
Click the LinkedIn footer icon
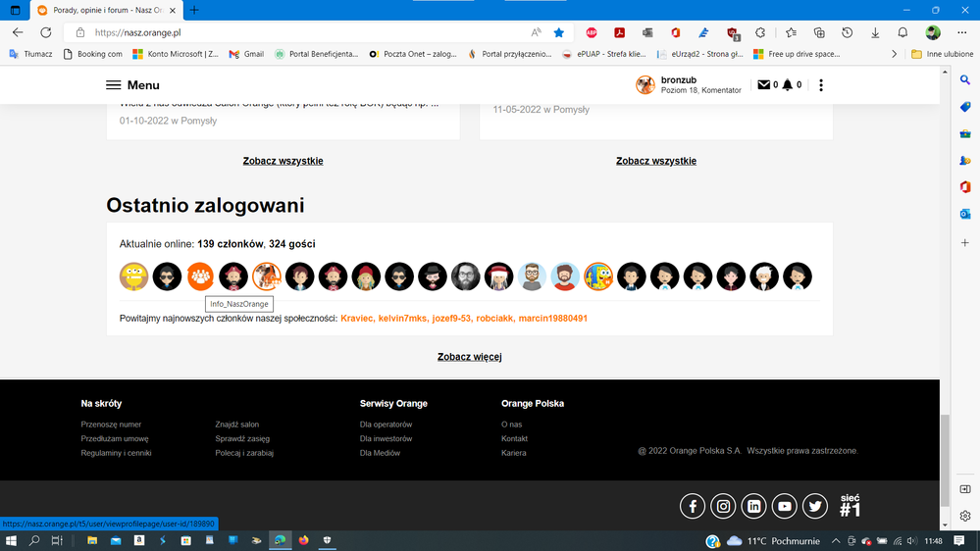(x=753, y=506)
